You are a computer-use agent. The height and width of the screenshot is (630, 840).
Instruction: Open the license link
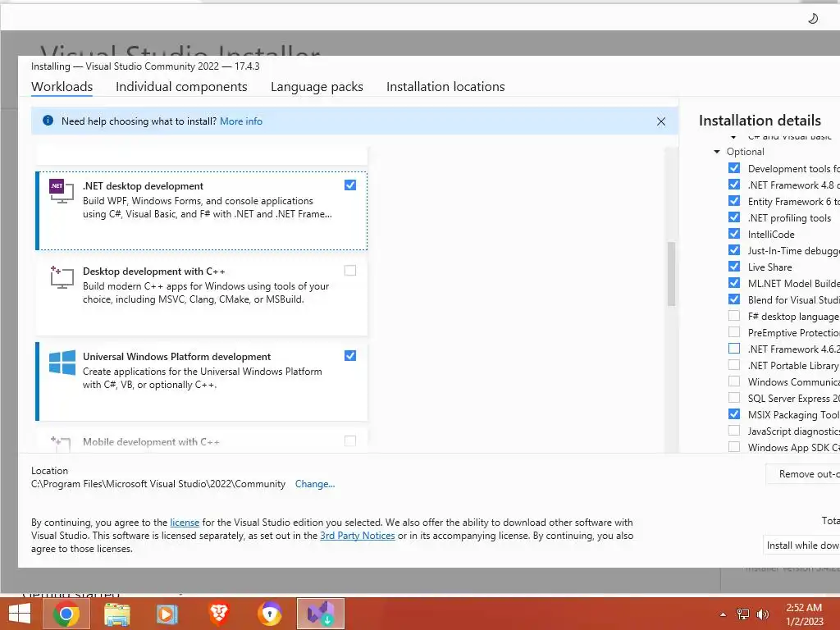[x=185, y=523]
